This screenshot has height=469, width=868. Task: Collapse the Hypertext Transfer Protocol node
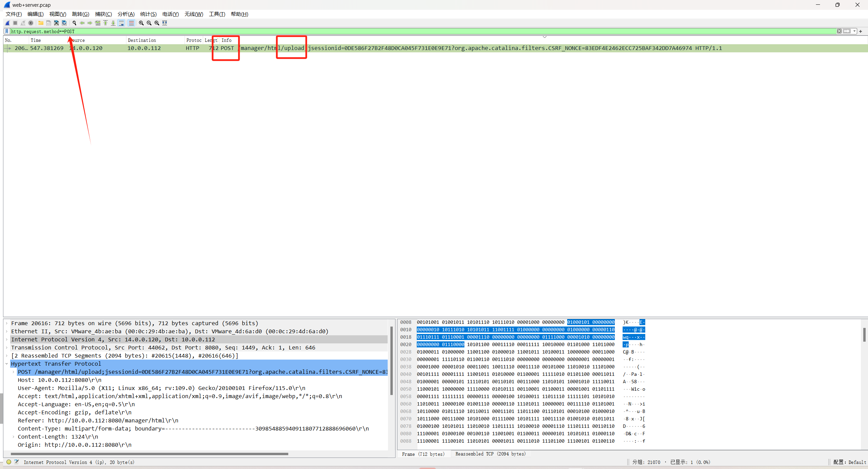coord(7,364)
